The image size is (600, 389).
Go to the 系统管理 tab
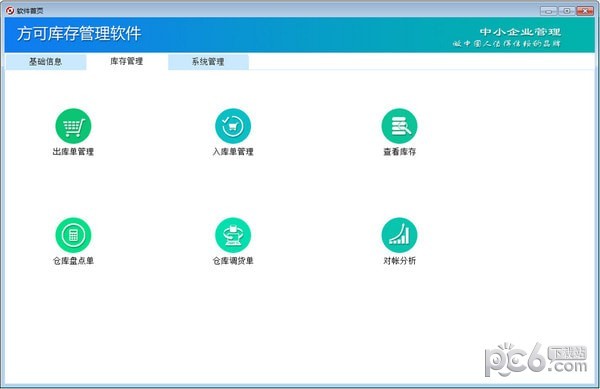click(x=208, y=62)
